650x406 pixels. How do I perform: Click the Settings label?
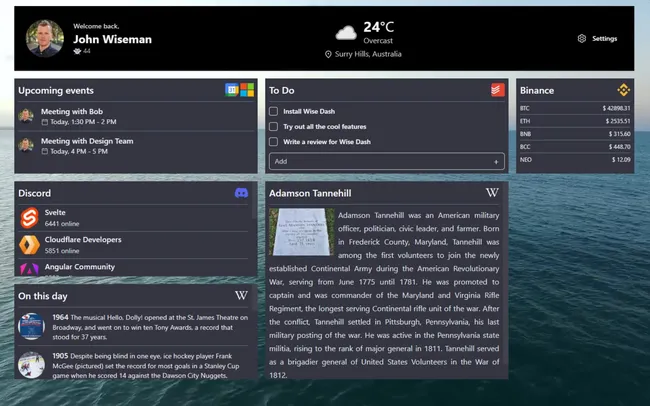[604, 39]
